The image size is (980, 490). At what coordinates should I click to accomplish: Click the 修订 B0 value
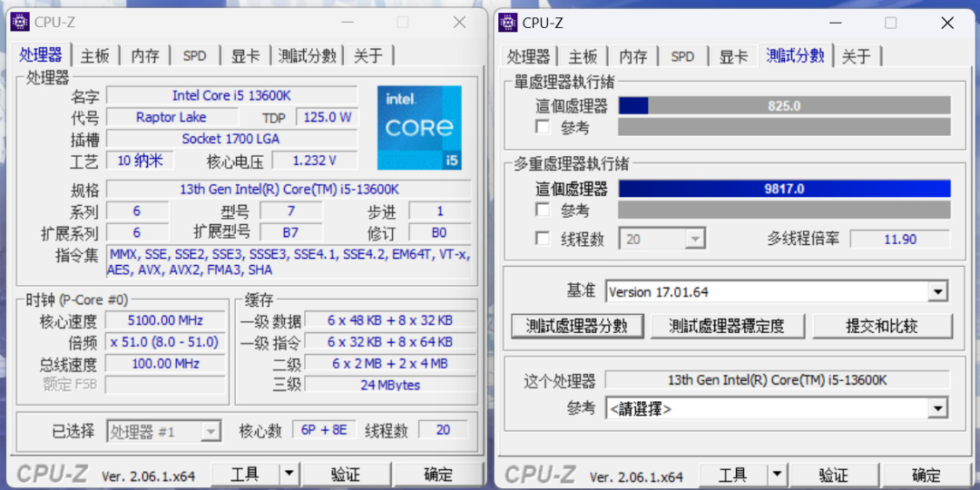click(439, 232)
